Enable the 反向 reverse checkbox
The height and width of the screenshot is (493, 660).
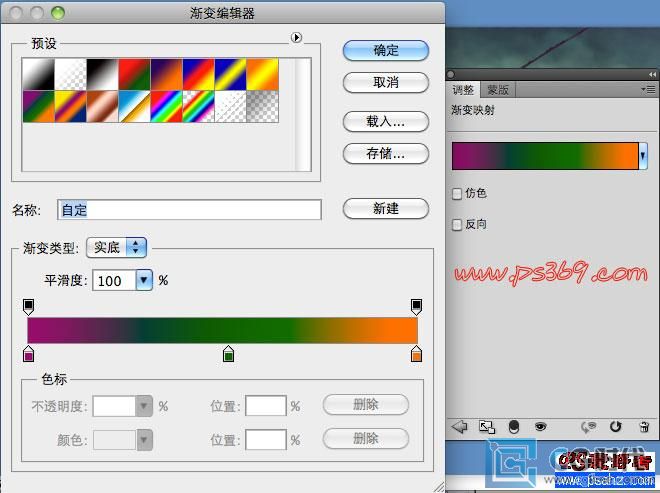[x=457, y=225]
